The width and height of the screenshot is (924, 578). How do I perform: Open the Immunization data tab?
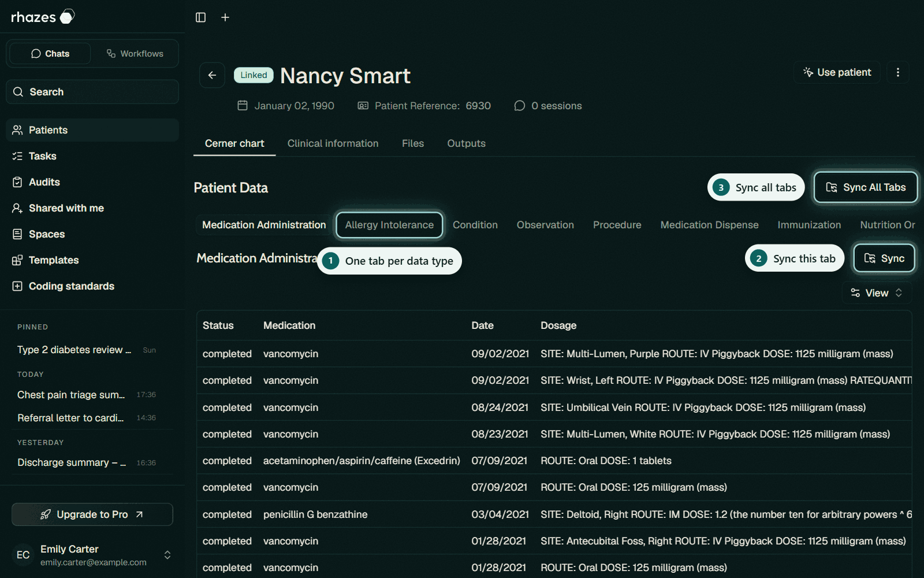click(x=809, y=225)
